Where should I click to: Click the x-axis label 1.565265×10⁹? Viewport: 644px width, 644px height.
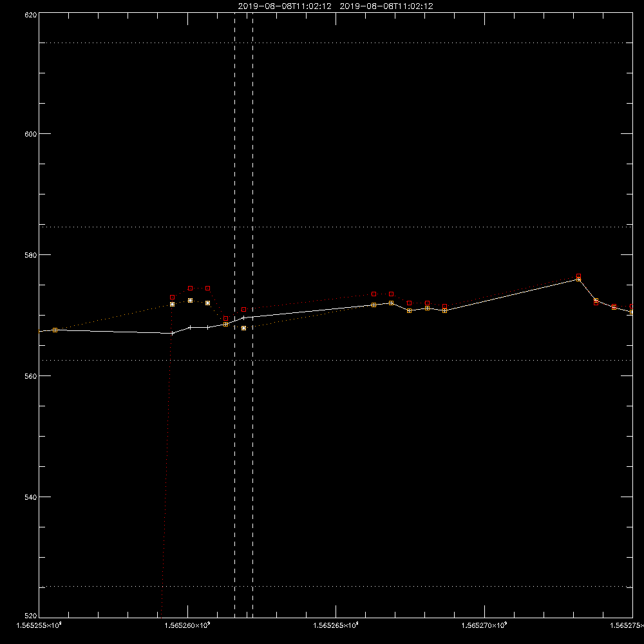coord(336,625)
